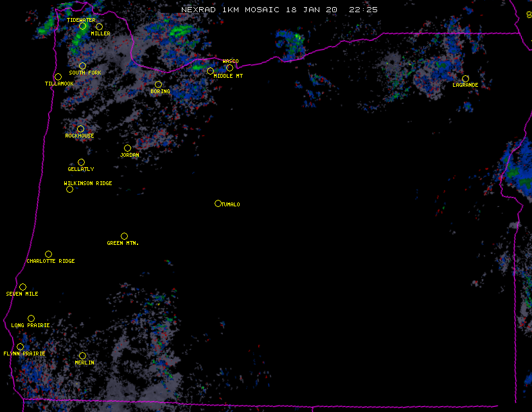Select the Jordan station circle marker
The image size is (532, 412).
tap(127, 148)
